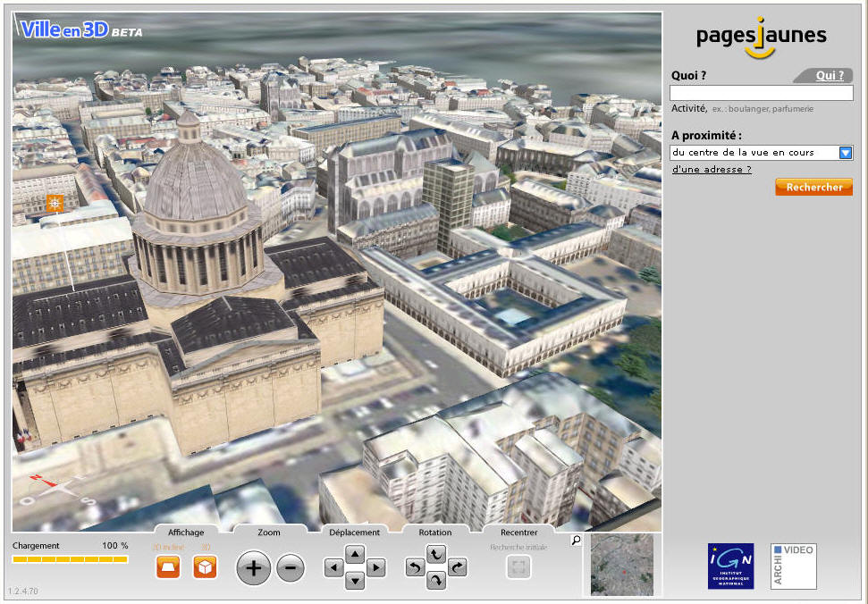Click the magnifier icon beside the minimap

[576, 541]
